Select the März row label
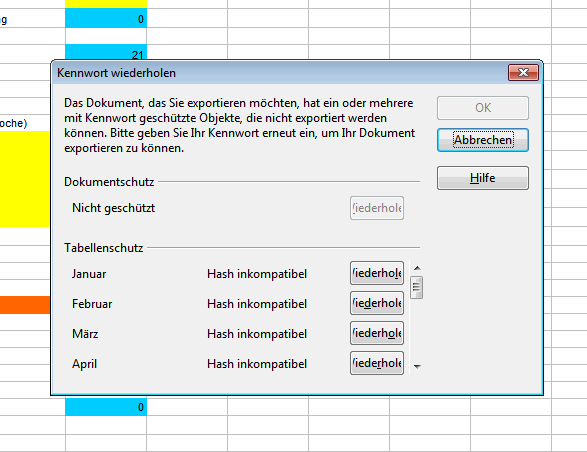Screen dimensions: 587x452 [x=85, y=334]
